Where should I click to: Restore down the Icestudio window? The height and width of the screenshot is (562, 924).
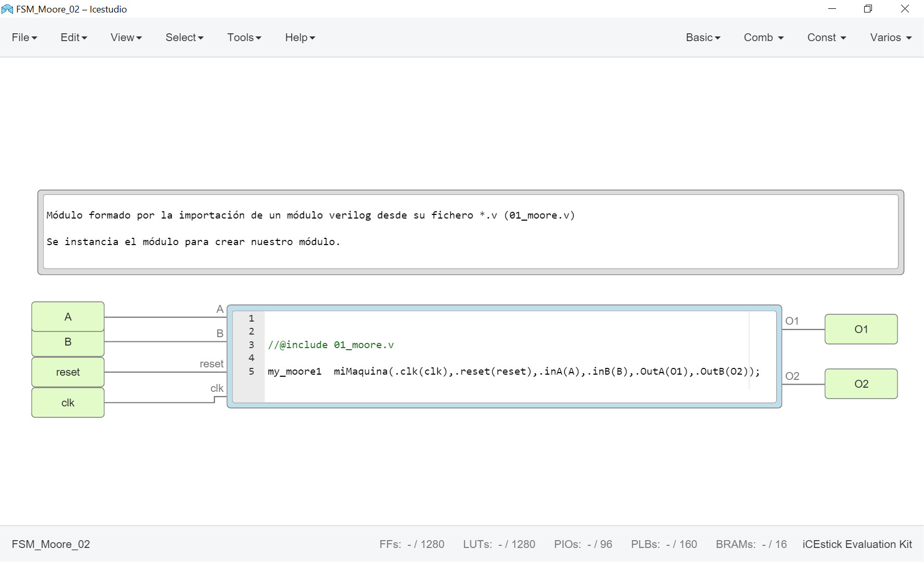[x=868, y=9]
